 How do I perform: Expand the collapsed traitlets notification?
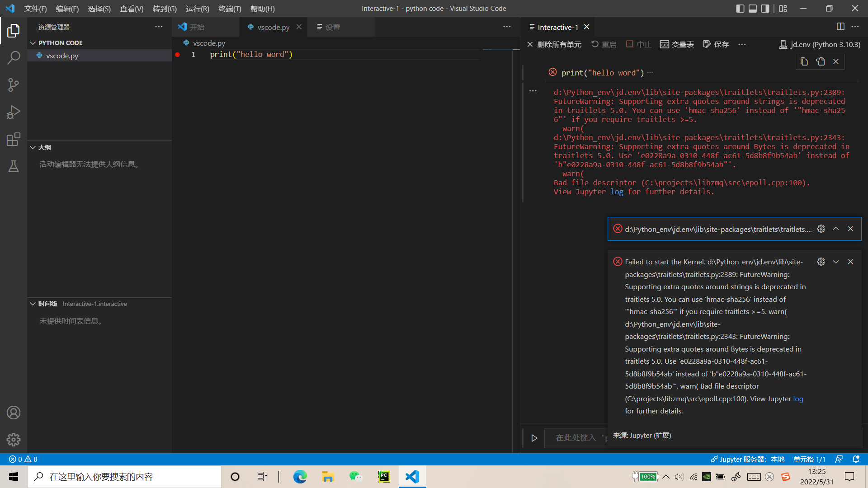pyautogui.click(x=836, y=229)
